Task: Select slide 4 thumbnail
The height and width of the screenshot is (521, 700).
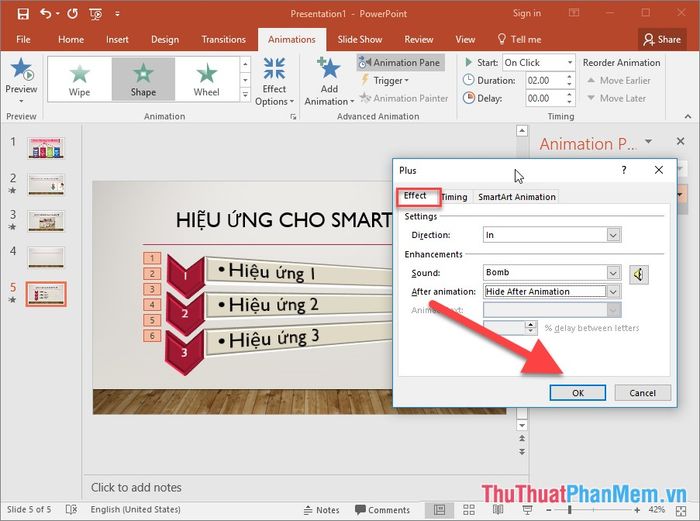Action: point(46,258)
